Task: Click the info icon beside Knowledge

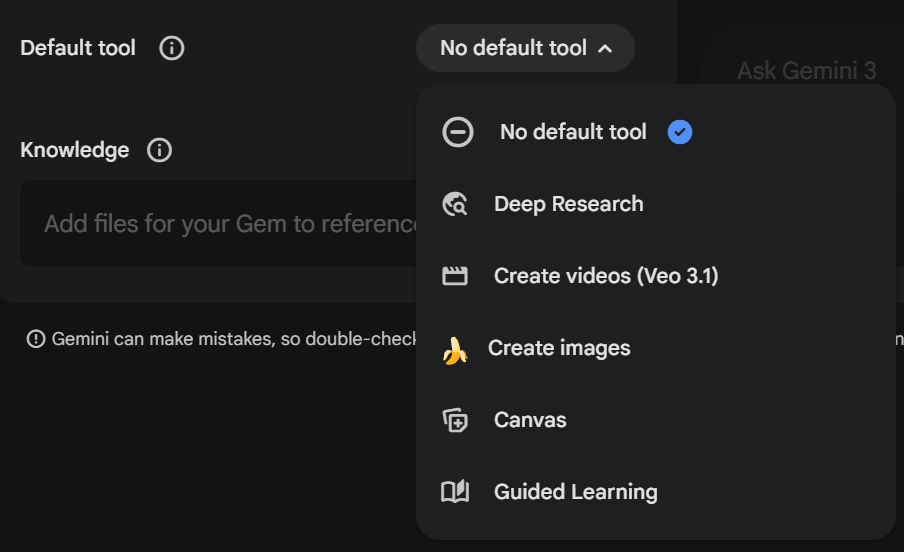Action: coord(159,150)
